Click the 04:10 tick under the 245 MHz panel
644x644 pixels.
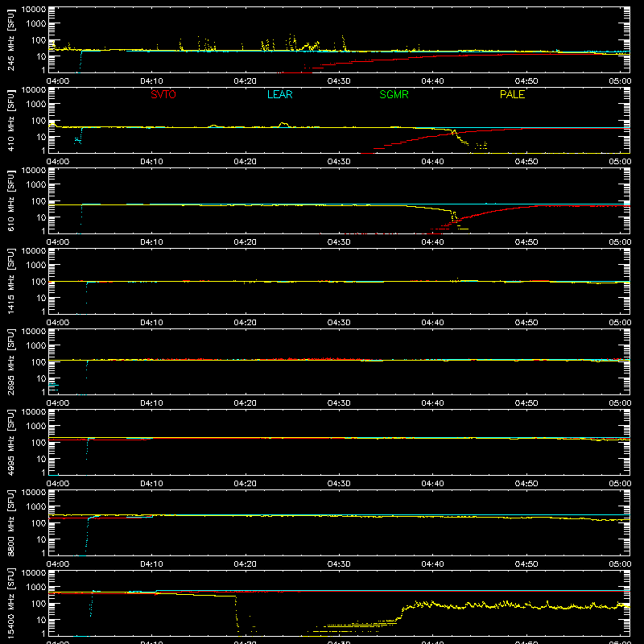pos(151,81)
